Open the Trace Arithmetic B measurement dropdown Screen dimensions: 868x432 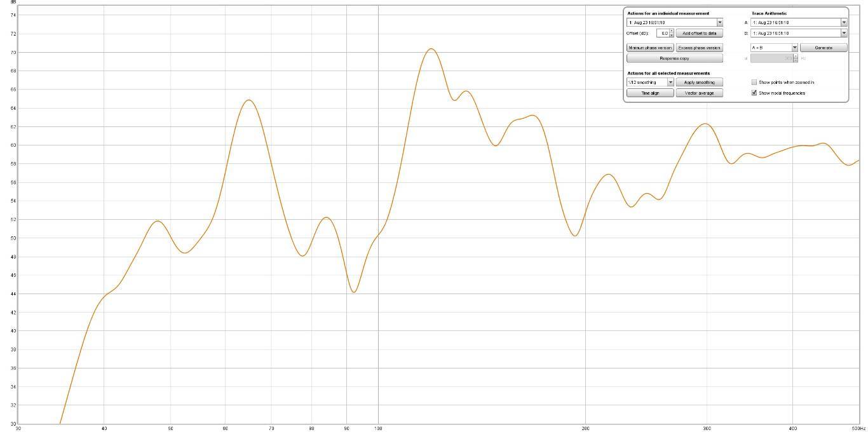point(799,33)
